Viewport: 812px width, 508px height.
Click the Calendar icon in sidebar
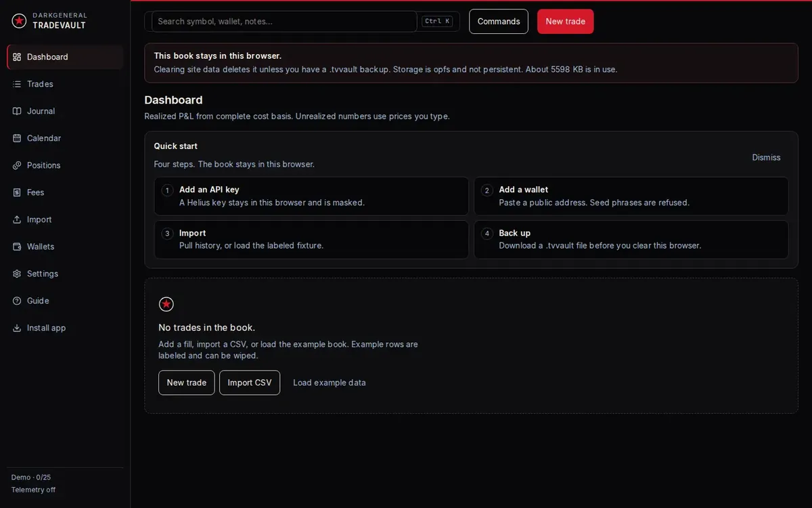click(x=17, y=138)
